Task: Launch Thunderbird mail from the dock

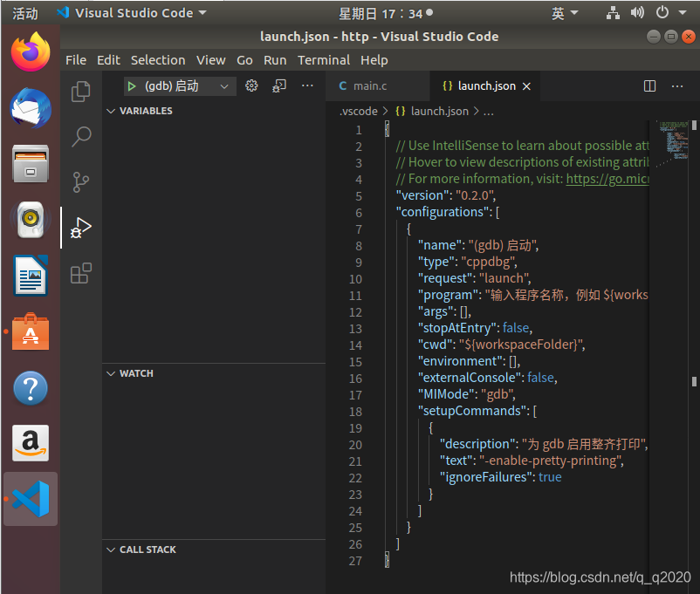Action: coord(31,108)
